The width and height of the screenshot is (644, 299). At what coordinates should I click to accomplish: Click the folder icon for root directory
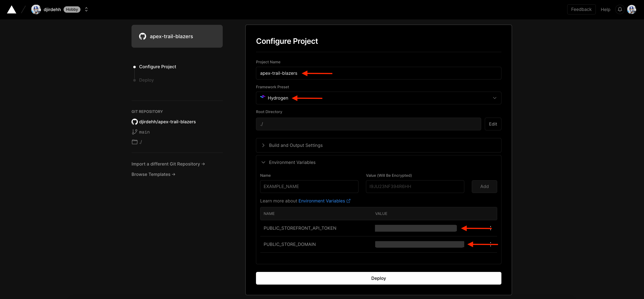[135, 142]
